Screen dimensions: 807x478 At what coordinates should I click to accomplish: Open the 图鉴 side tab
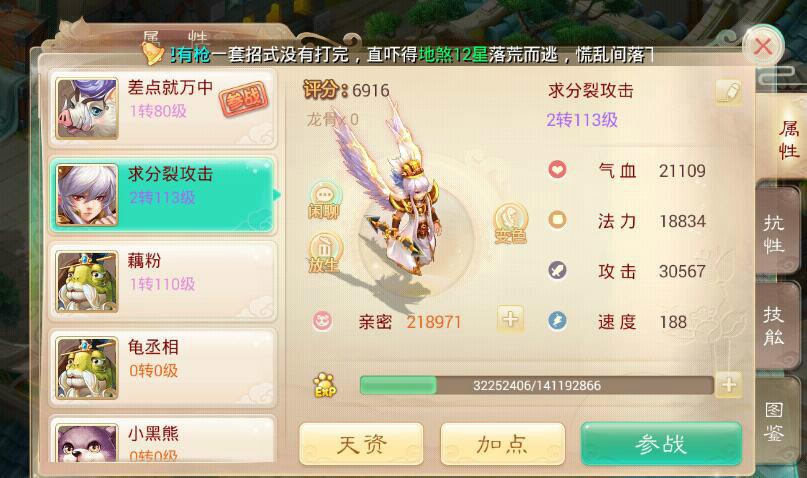tap(775, 422)
